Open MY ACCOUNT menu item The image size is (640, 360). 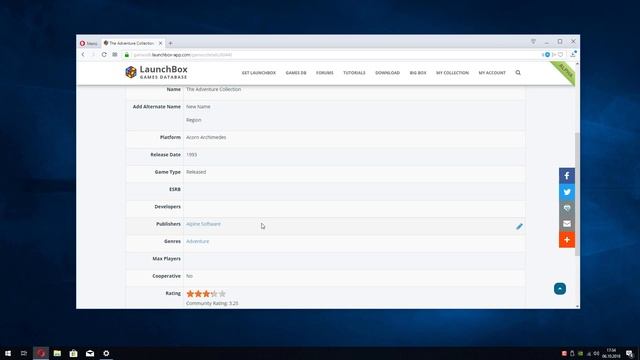(492, 73)
